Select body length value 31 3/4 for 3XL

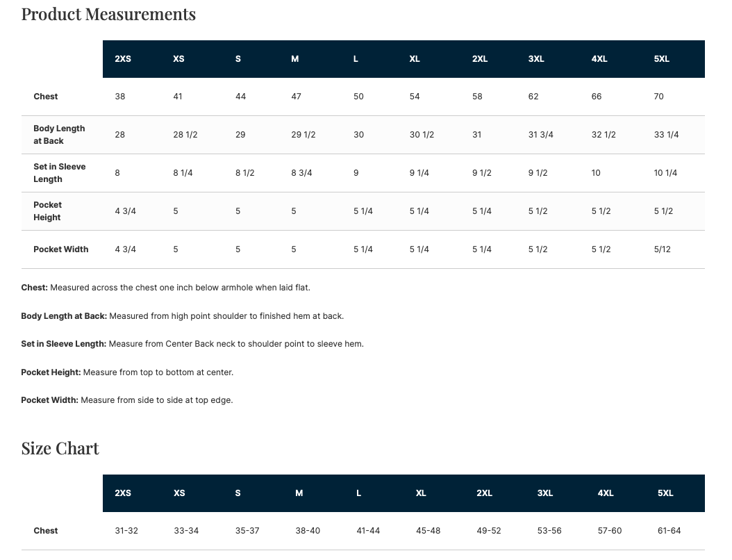tap(540, 135)
